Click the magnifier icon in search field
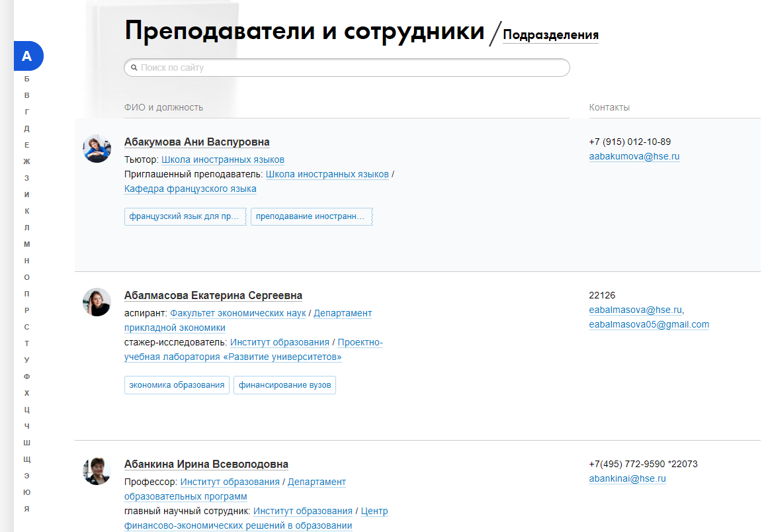This screenshot has height=532, width=768. (134, 67)
